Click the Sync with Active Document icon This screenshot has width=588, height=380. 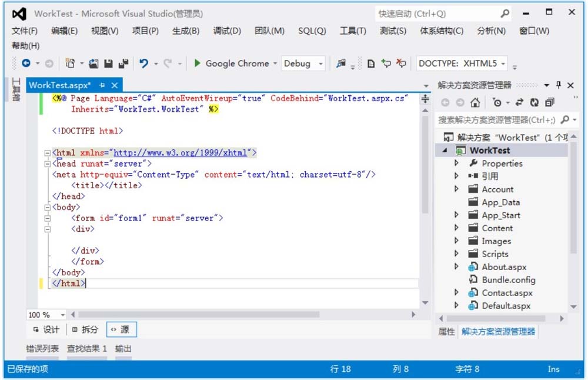click(x=519, y=102)
